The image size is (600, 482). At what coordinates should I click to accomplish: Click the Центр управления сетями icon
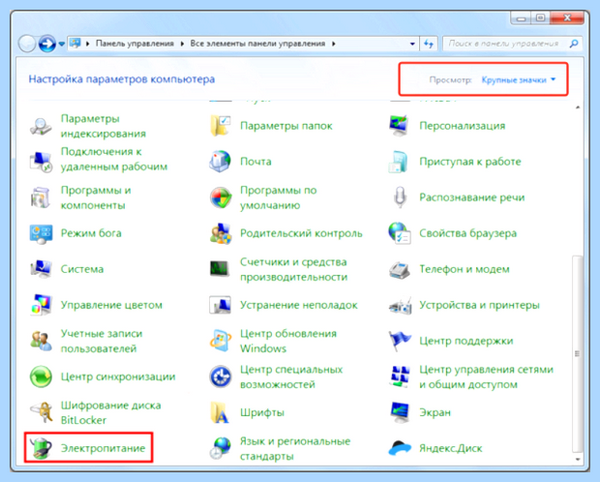coord(399,376)
